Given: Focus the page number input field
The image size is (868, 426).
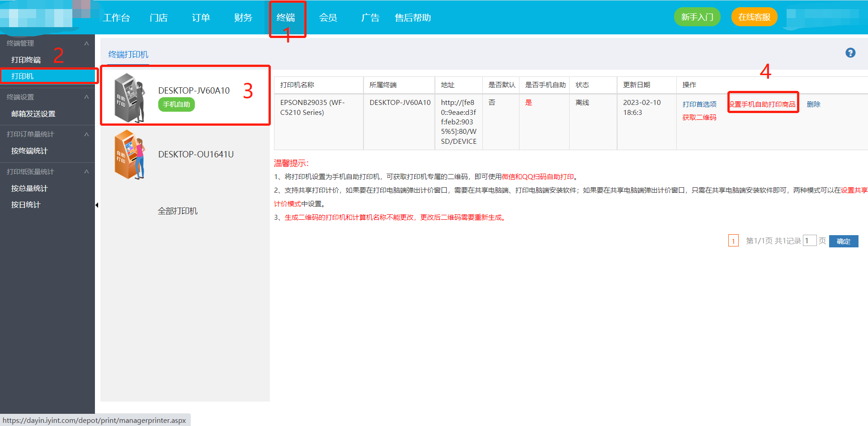Looking at the screenshot, I should pyautogui.click(x=810, y=241).
